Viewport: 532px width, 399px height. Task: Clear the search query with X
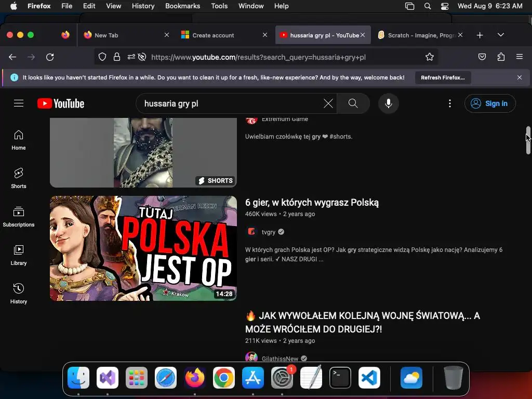coord(328,103)
